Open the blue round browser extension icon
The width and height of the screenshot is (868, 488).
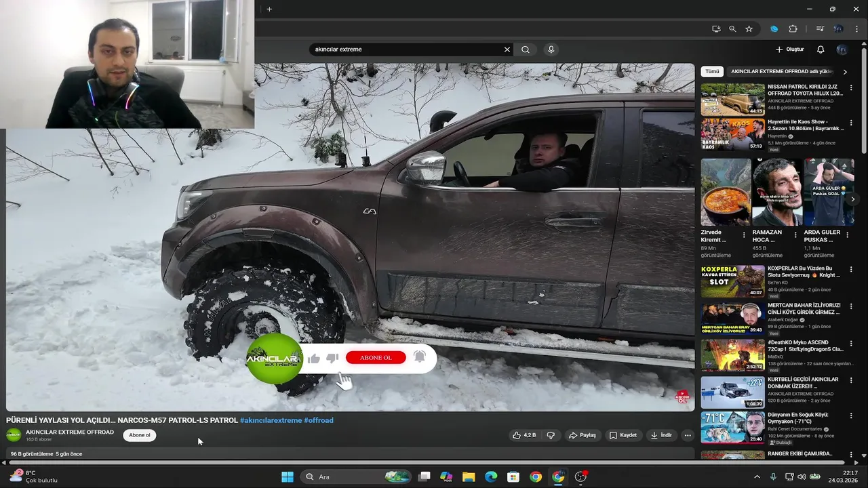(774, 29)
